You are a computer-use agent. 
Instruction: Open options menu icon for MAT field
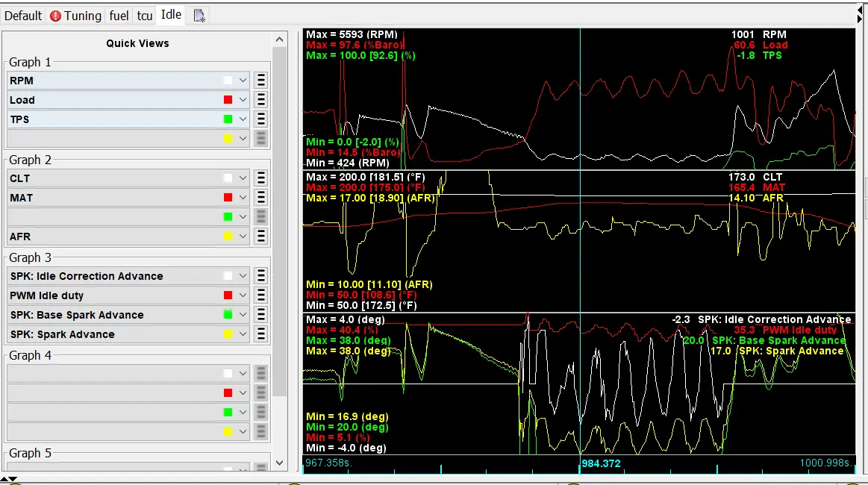point(260,198)
